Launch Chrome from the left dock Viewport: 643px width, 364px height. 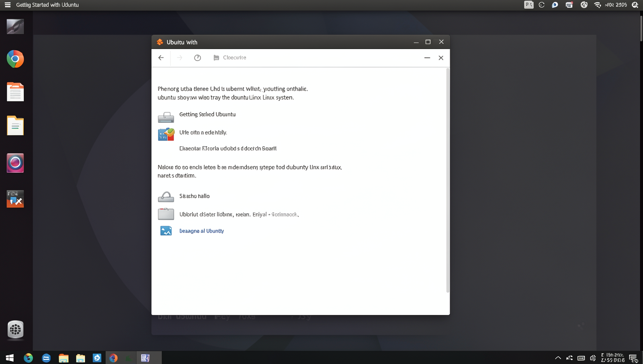[15, 59]
